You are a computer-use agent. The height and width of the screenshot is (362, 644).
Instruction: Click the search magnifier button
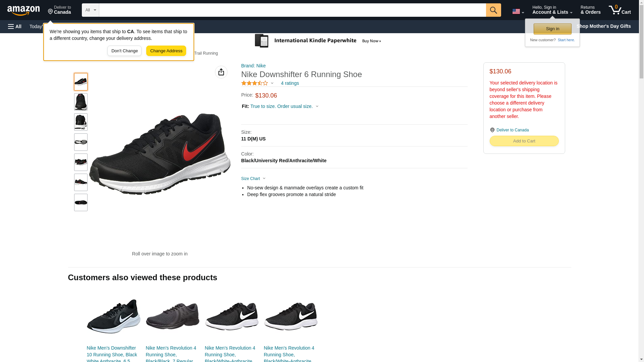(x=493, y=10)
